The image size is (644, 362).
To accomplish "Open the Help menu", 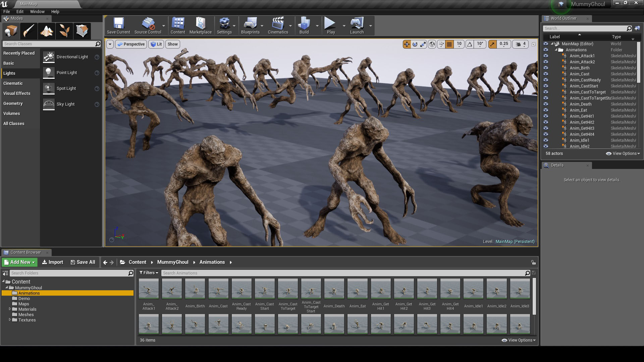I will tap(55, 11).
